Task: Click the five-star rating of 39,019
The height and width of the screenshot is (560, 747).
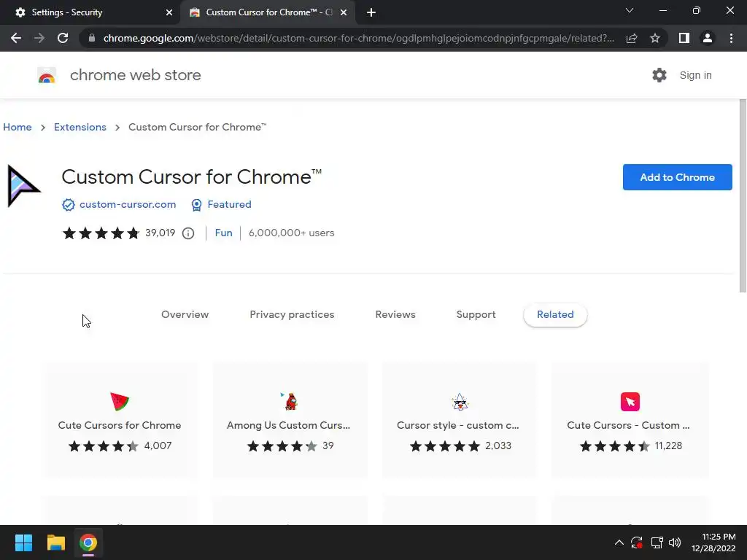Action: pyautogui.click(x=101, y=233)
